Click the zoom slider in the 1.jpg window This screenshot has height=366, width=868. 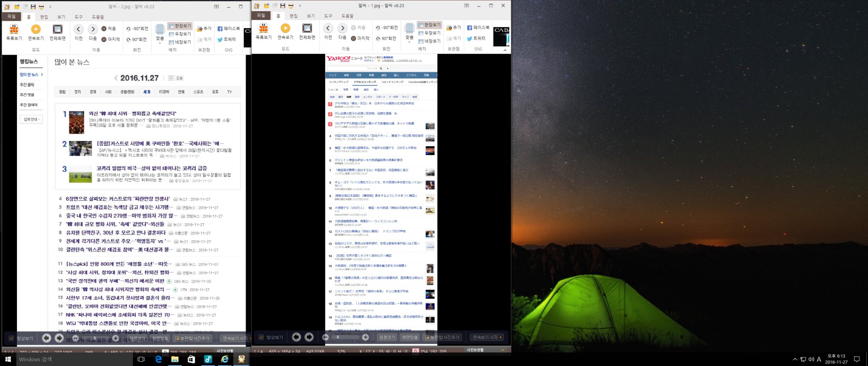coord(345,337)
